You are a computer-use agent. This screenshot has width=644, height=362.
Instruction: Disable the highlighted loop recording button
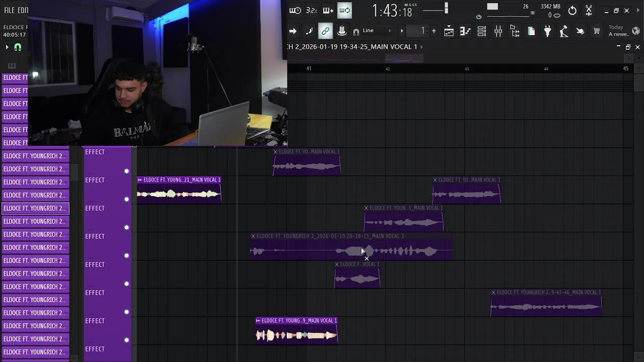[345, 10]
